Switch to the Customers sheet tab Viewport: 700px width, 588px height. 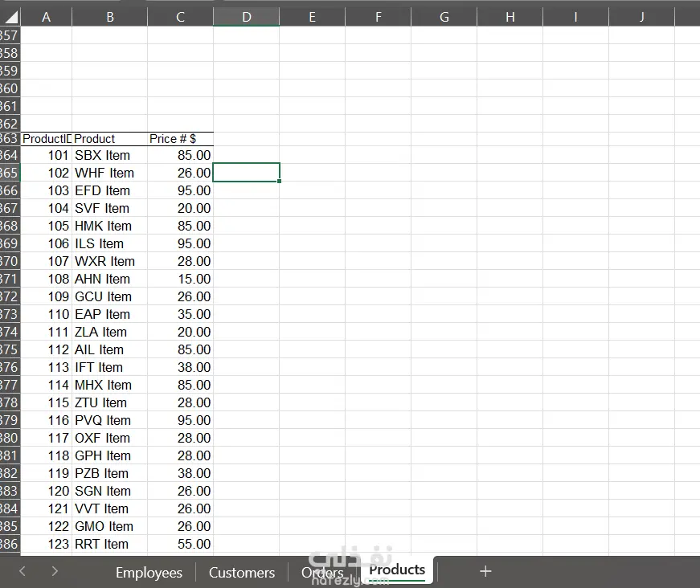tap(242, 573)
